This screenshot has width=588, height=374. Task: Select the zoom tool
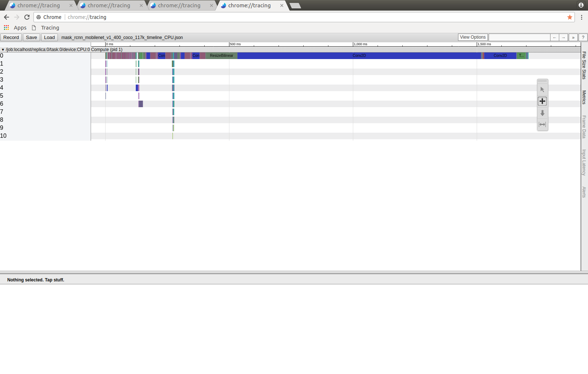pyautogui.click(x=542, y=113)
